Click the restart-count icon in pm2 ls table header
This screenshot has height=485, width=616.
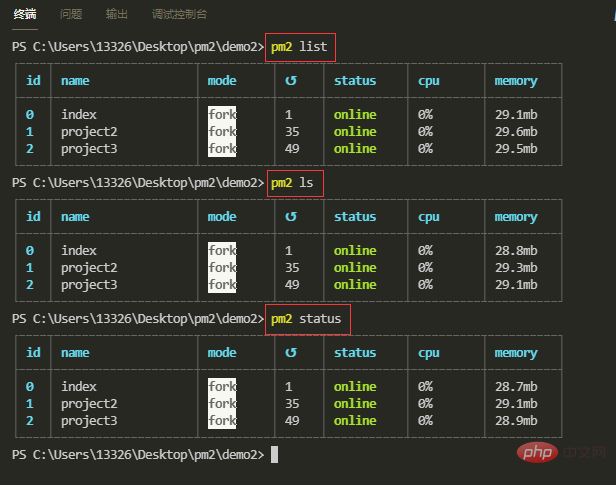click(x=291, y=216)
